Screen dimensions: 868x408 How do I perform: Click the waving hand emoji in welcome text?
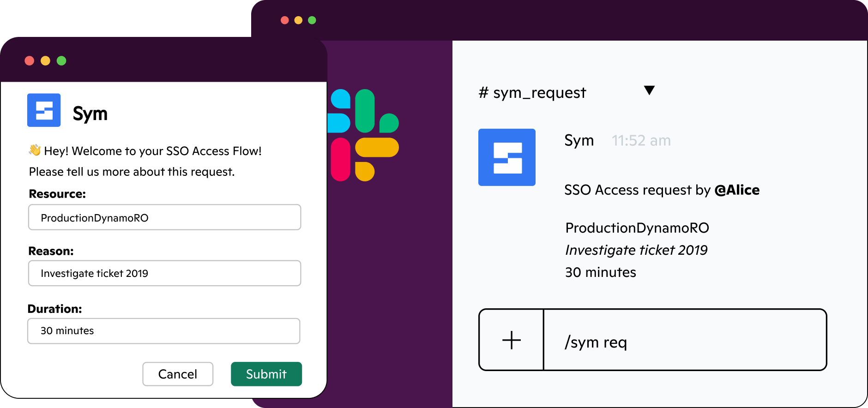pyautogui.click(x=35, y=150)
